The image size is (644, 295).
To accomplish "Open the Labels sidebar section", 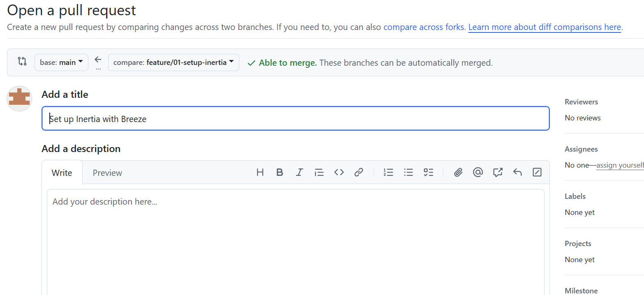I will click(575, 196).
